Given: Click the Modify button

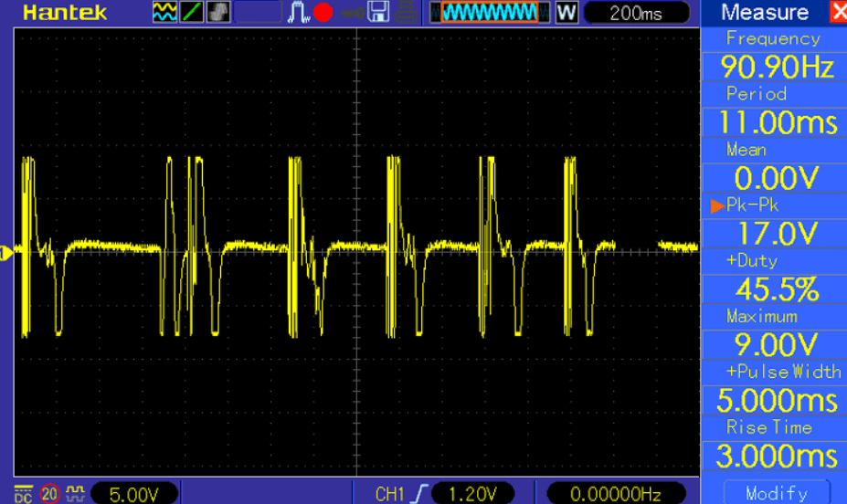Looking at the screenshot, I should (776, 492).
